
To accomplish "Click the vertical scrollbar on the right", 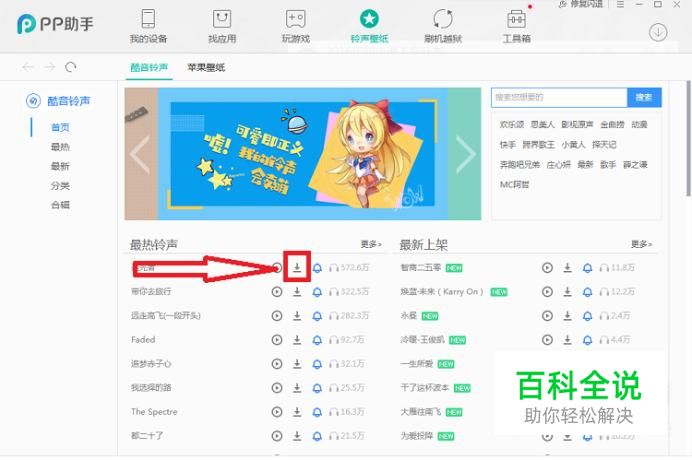I will (688, 138).
